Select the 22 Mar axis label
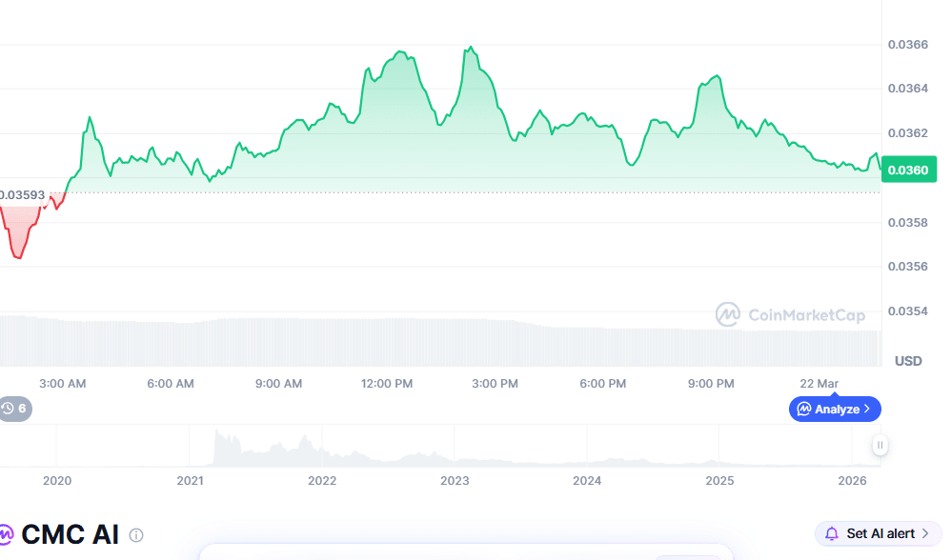 [818, 383]
